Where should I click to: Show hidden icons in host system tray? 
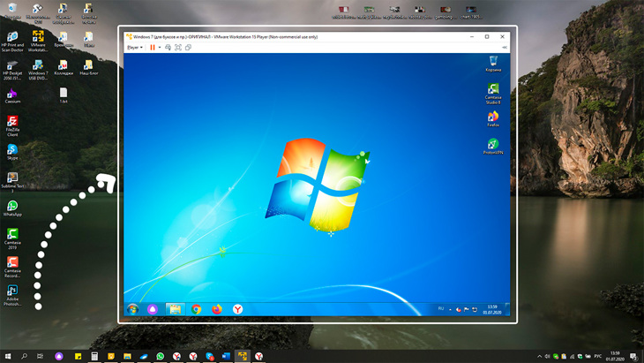[x=539, y=357]
